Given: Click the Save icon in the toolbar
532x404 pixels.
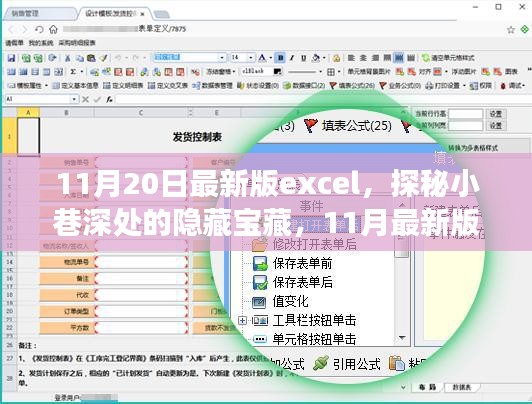Looking at the screenshot, I should (x=11, y=58).
